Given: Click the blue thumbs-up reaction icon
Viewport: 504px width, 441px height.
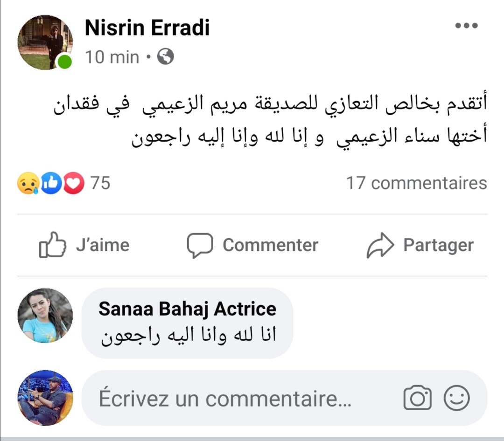Looking at the screenshot, I should [x=51, y=183].
